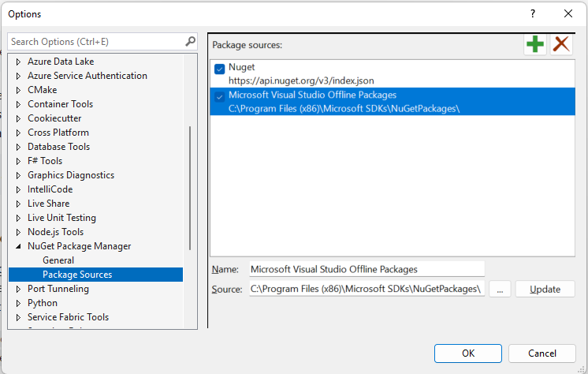Expand the Azure Data Lake node

click(18, 62)
